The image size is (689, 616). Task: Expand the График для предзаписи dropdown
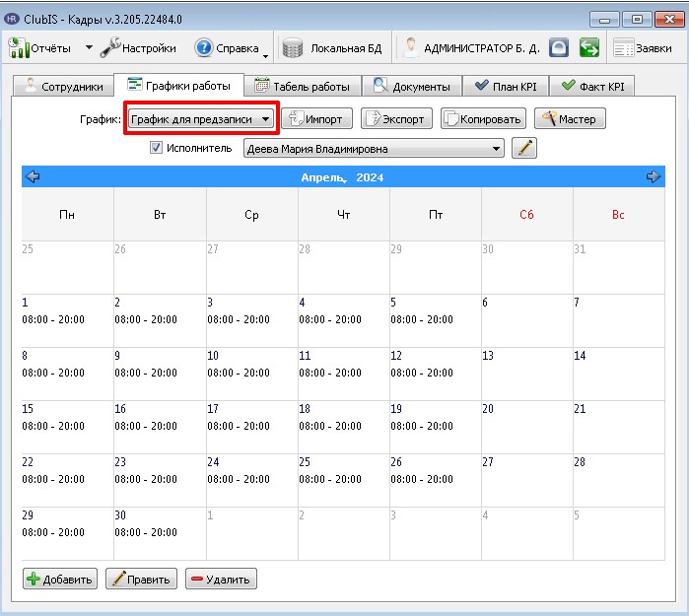(x=201, y=119)
